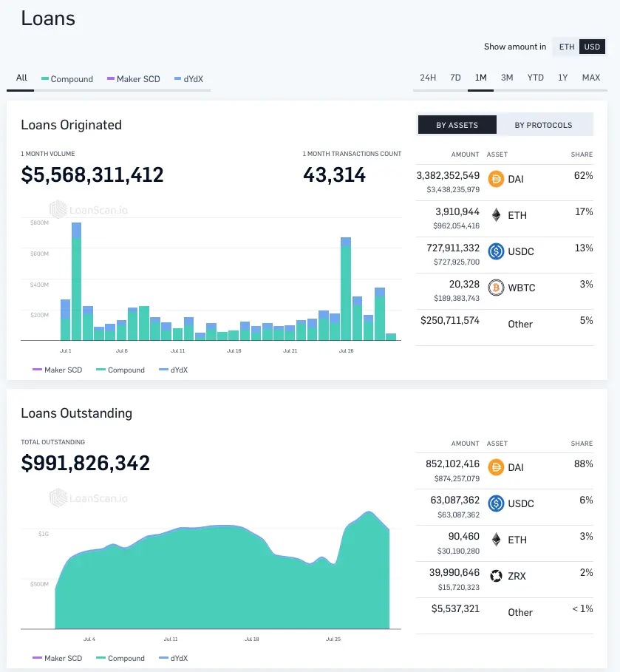Viewport: 620px width, 672px height.
Task: Click the DAI icon in Loans Originated
Action: click(x=496, y=179)
